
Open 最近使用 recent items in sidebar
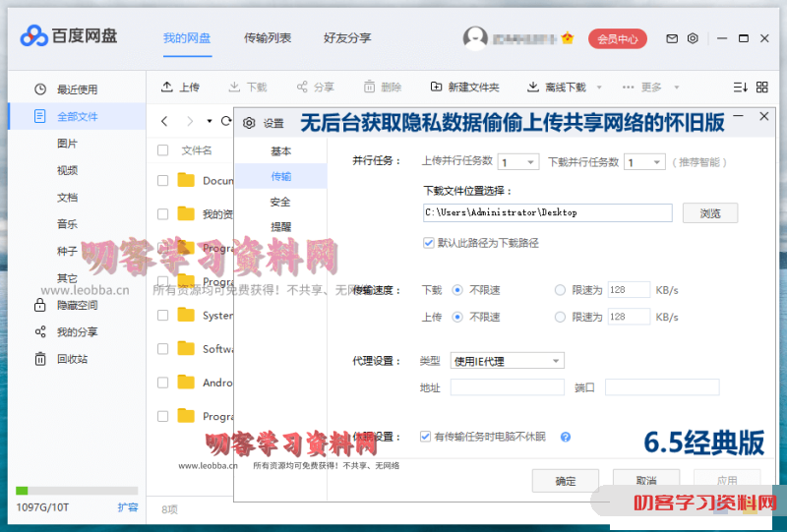[x=77, y=89]
